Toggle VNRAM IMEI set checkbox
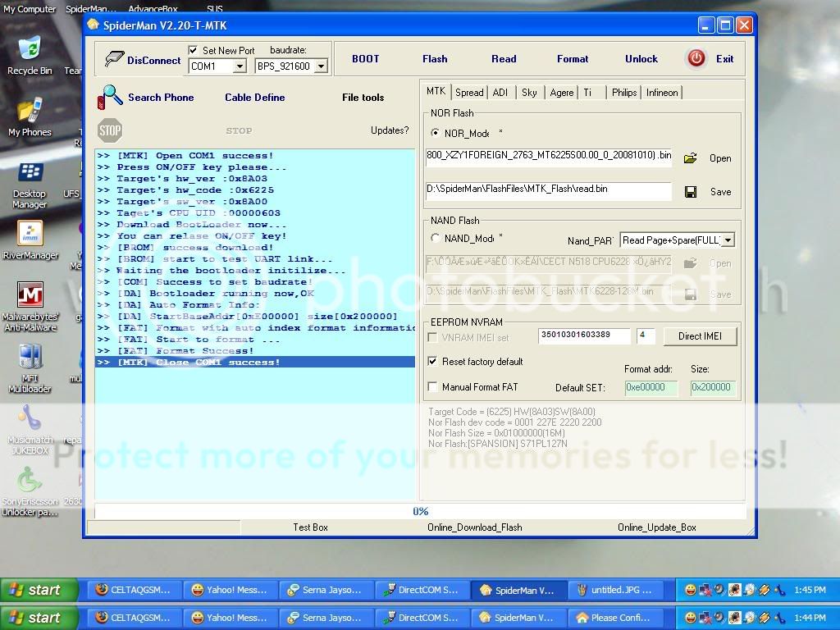Screen dimensions: 840x630 coord(432,337)
